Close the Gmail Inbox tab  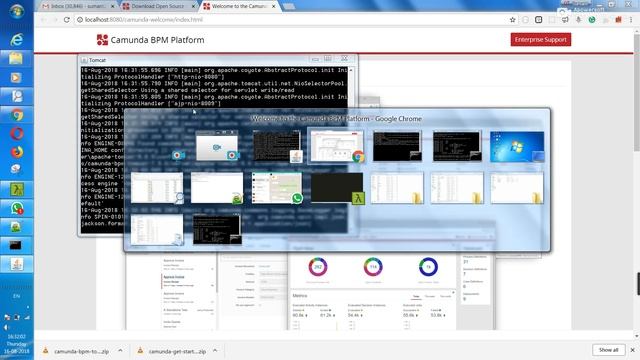113,7
